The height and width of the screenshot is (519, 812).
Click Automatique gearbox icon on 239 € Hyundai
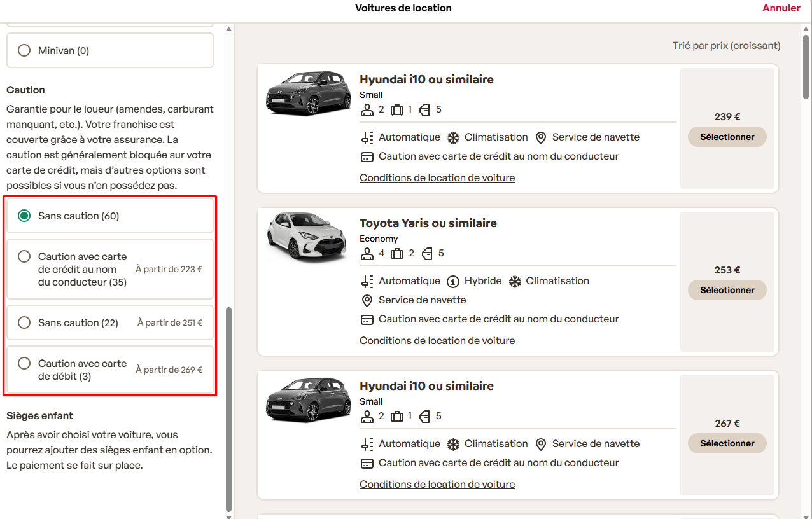click(x=367, y=138)
